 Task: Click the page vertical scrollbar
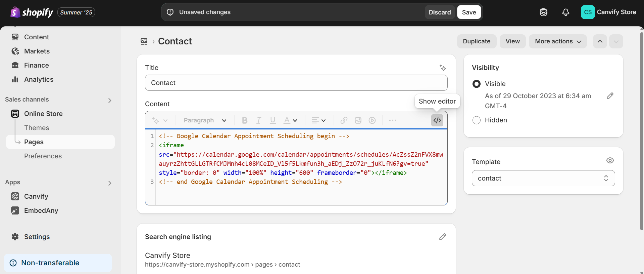[642, 131]
